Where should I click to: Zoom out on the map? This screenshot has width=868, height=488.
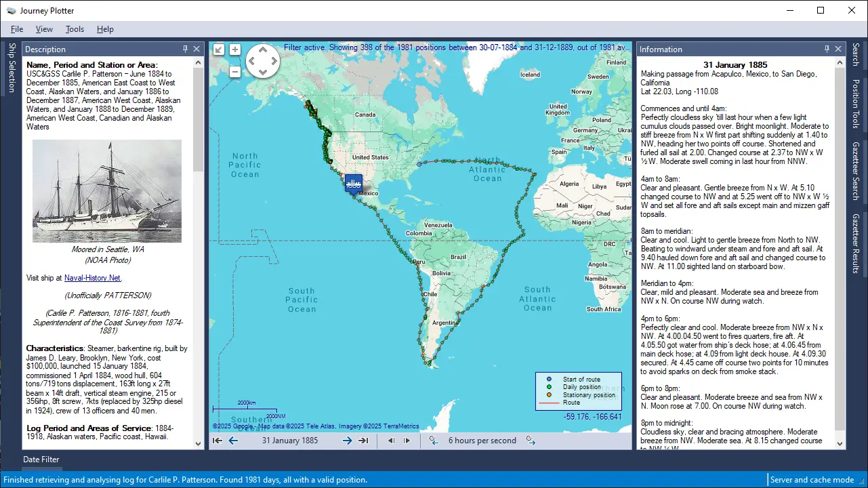tap(235, 71)
